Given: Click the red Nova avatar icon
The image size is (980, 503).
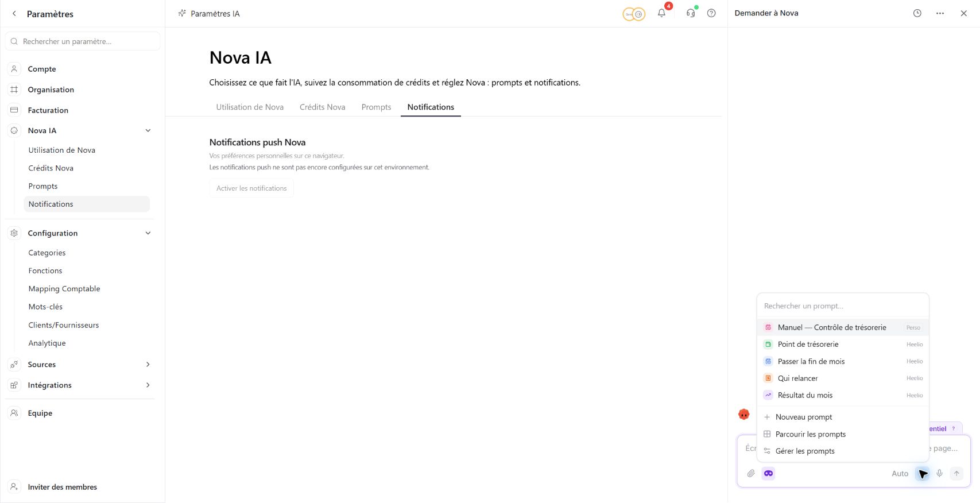Looking at the screenshot, I should tap(744, 414).
